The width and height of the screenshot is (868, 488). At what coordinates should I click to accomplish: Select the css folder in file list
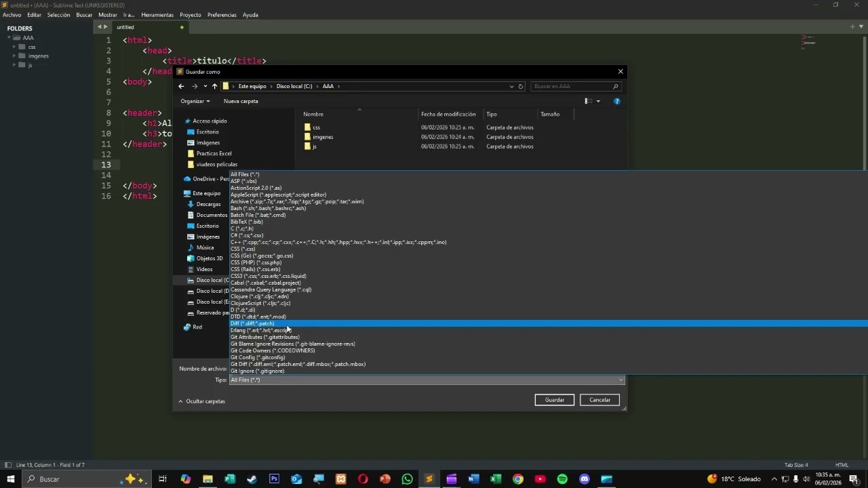316,127
